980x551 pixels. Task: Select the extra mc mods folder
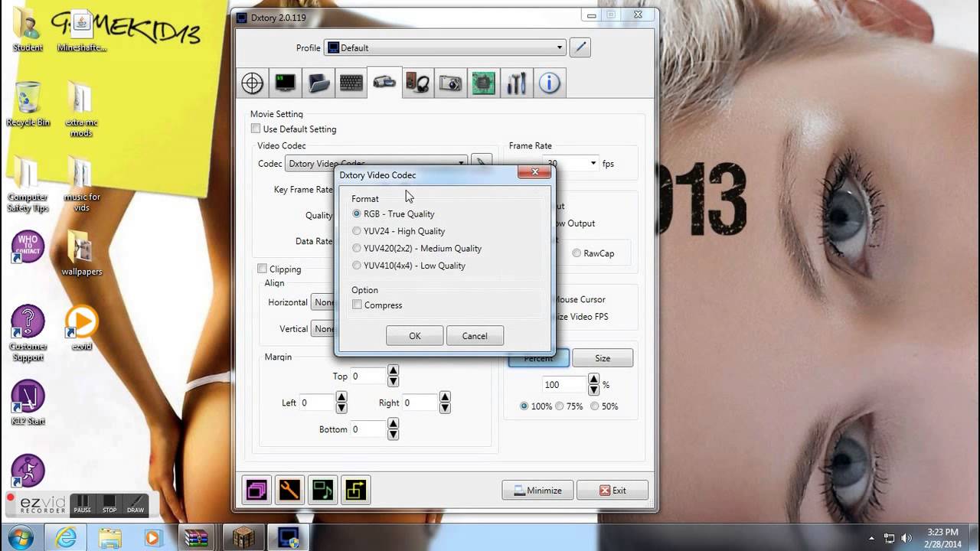(80, 109)
